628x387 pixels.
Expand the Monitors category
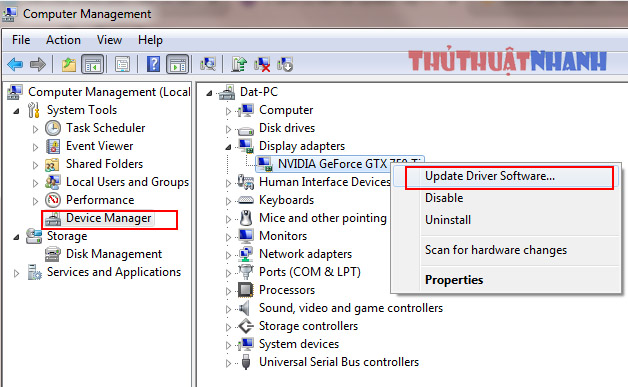[228, 237]
